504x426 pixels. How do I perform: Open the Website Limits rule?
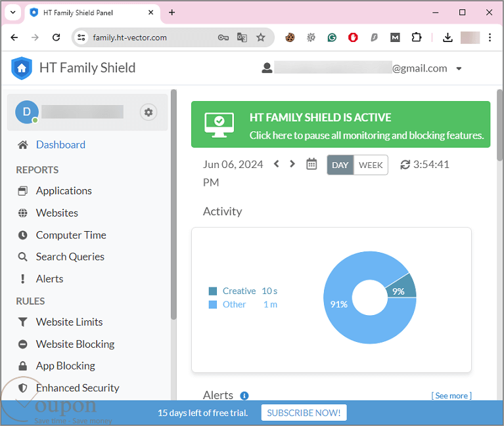(x=70, y=322)
